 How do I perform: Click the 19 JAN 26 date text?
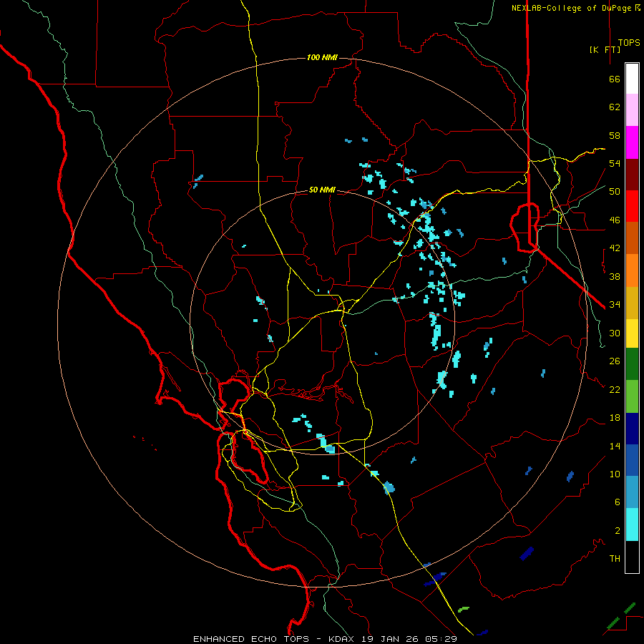point(391,639)
